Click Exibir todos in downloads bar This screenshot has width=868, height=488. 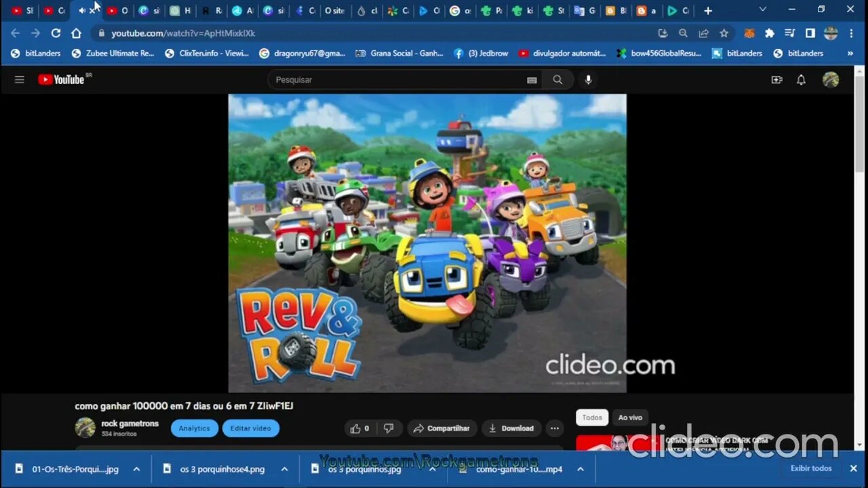coord(811,468)
